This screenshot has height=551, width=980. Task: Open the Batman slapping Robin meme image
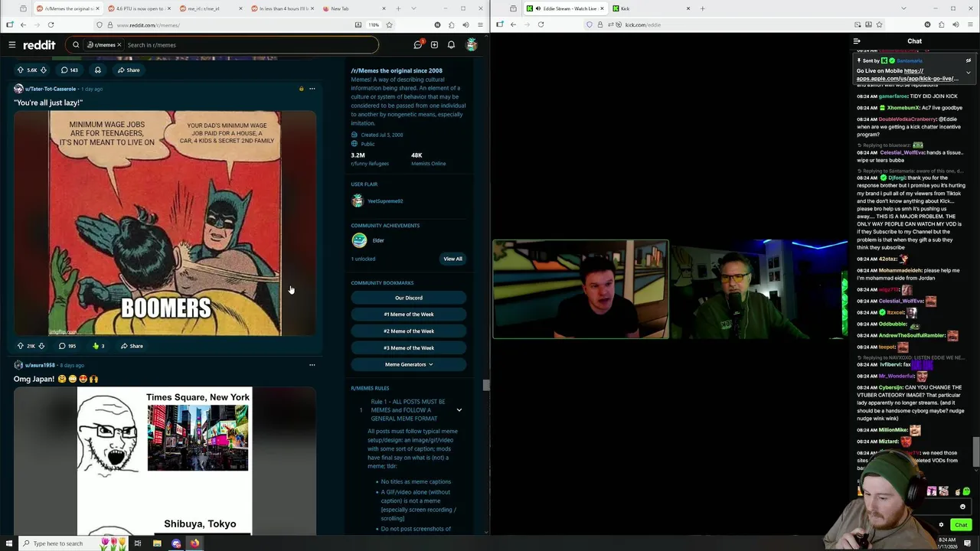pos(165,223)
